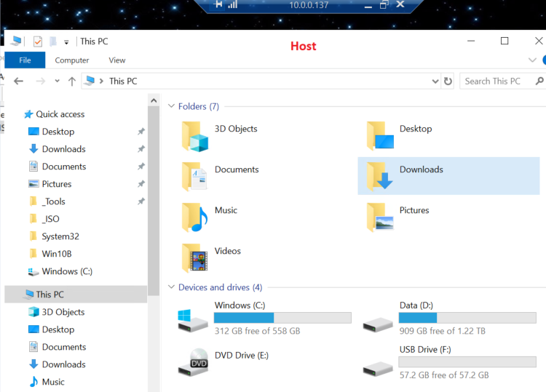Screen dimensions: 546x392
Task: Select the USB Drive (F:) icon
Action: 378,369
